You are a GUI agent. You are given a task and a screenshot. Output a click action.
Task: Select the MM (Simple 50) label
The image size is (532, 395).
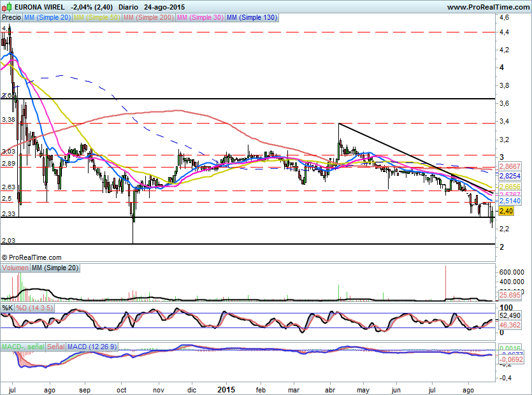[97, 17]
